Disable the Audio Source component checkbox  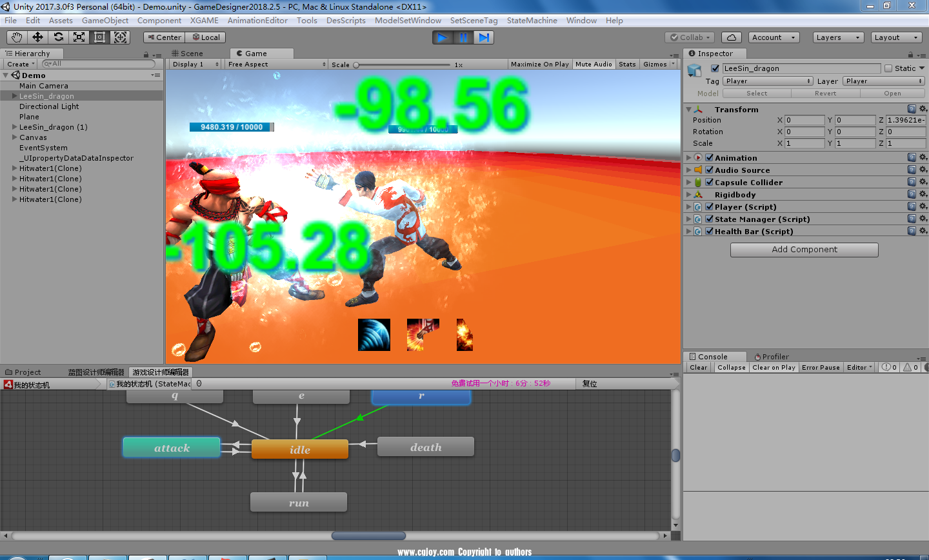pos(710,170)
